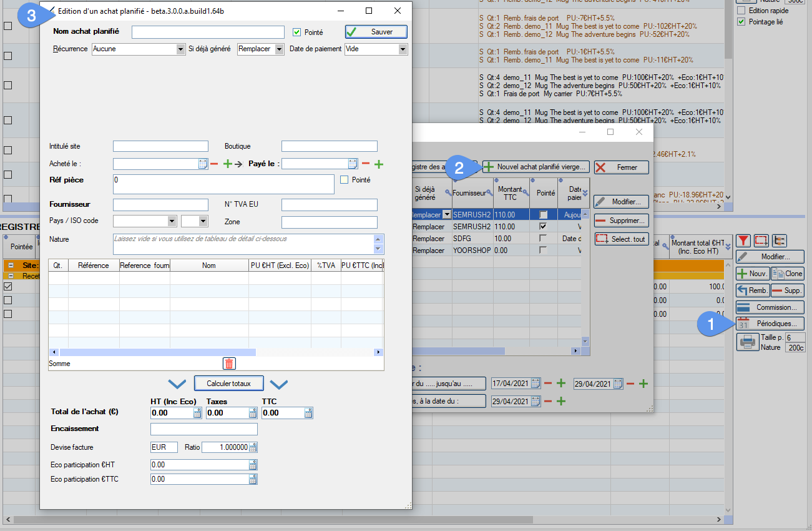The image size is (812, 531).
Task: Click green plus next to Acheté le date
Action: click(x=228, y=164)
